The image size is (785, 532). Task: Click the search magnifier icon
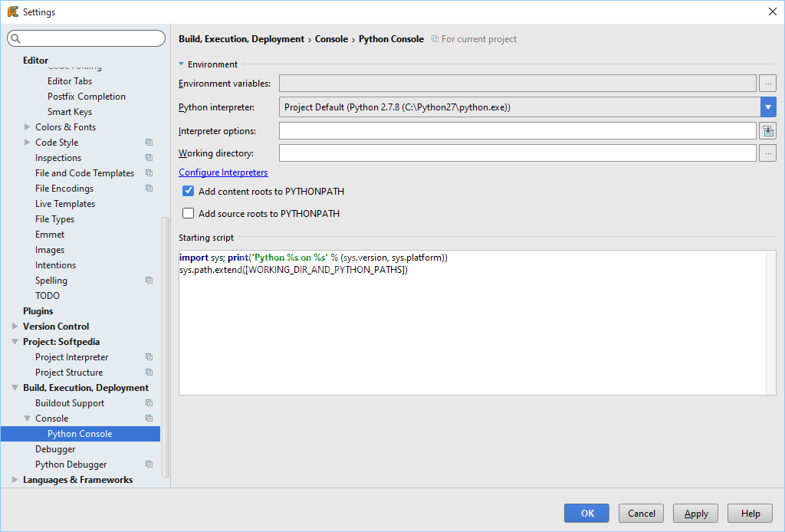pos(15,38)
